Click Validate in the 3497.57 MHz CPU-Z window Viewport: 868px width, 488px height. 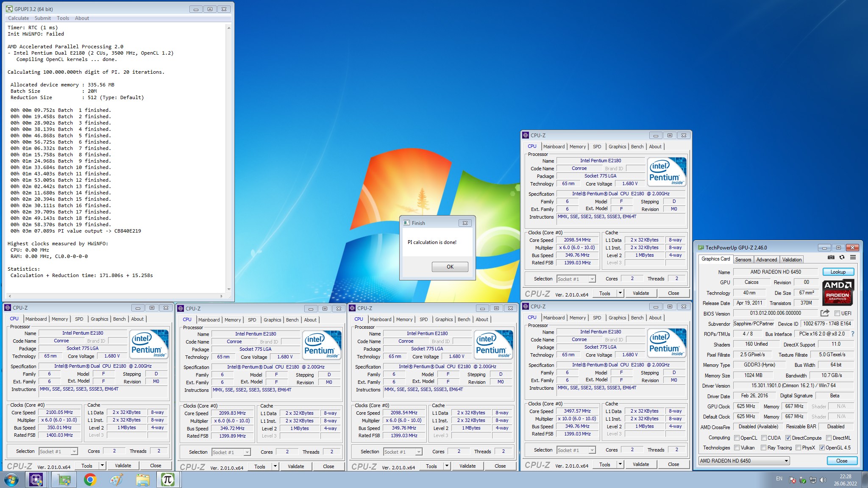point(641,465)
